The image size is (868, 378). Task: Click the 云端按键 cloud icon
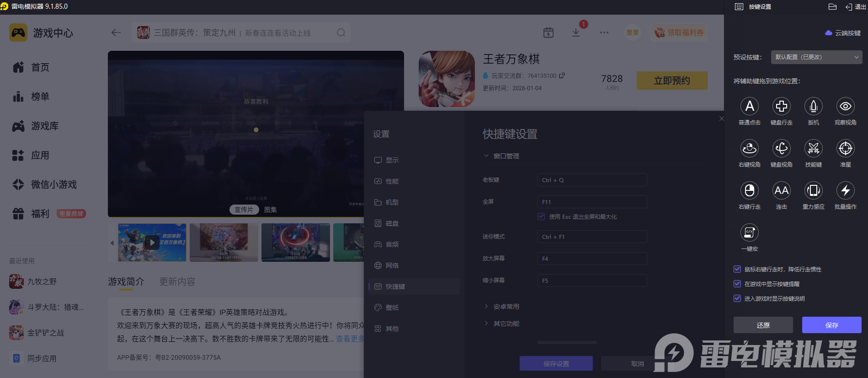pyautogui.click(x=828, y=33)
